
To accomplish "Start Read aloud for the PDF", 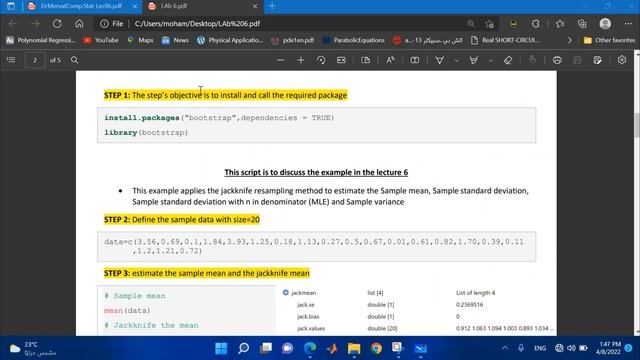I will click(390, 60).
